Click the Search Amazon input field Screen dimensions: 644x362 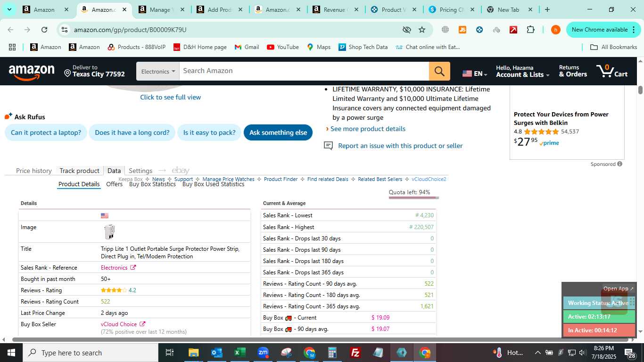tap(304, 71)
